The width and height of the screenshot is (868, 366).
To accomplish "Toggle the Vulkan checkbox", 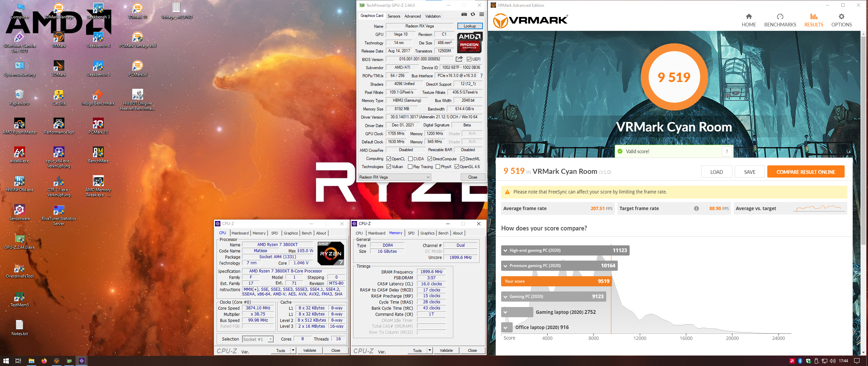I will (389, 166).
